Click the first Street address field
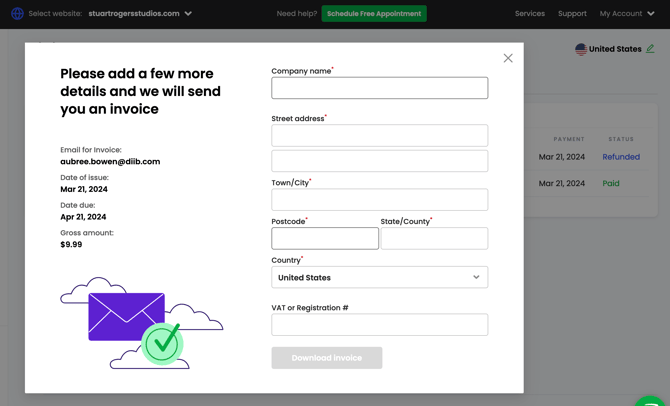The width and height of the screenshot is (670, 406). tap(379, 135)
